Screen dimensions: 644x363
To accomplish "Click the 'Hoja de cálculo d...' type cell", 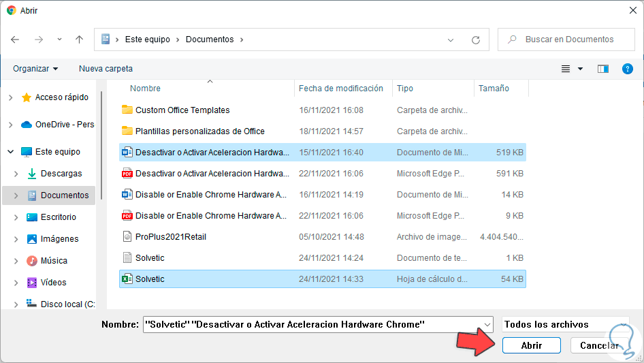I will [432, 279].
